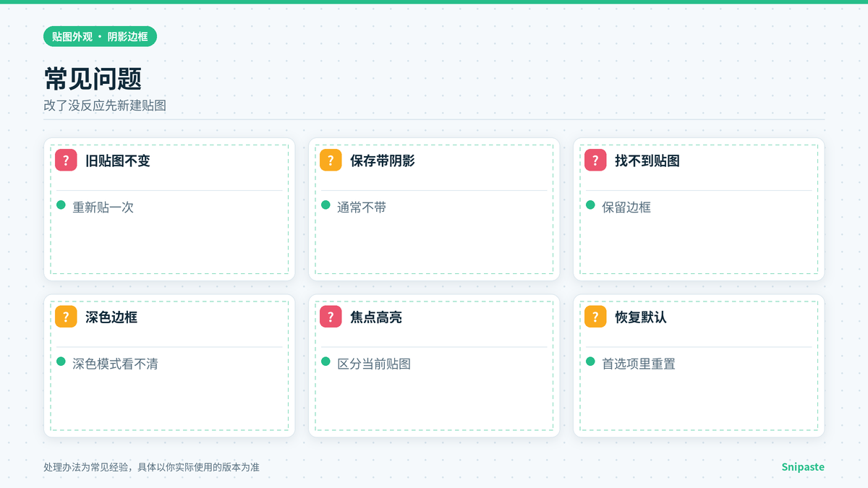Image resolution: width=868 pixels, height=488 pixels.
Task: Click the answer text 区分当前贴图
Action: [x=374, y=364]
